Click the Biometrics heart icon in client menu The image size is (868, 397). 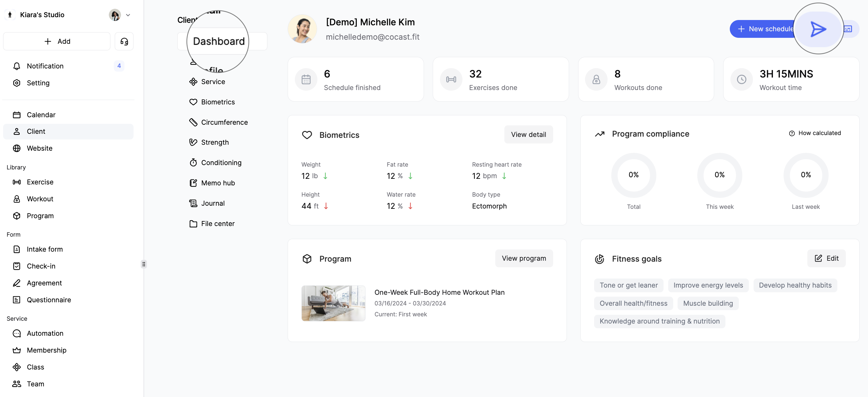pyautogui.click(x=193, y=102)
